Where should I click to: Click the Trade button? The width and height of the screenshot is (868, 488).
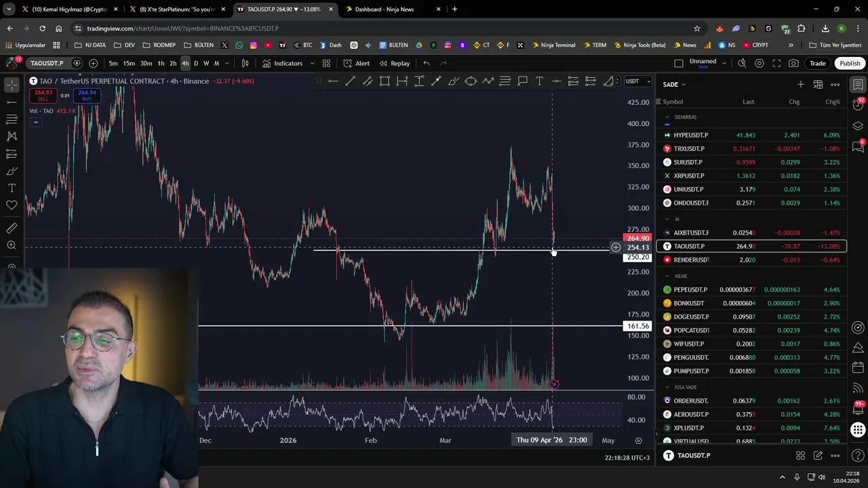[817, 63]
